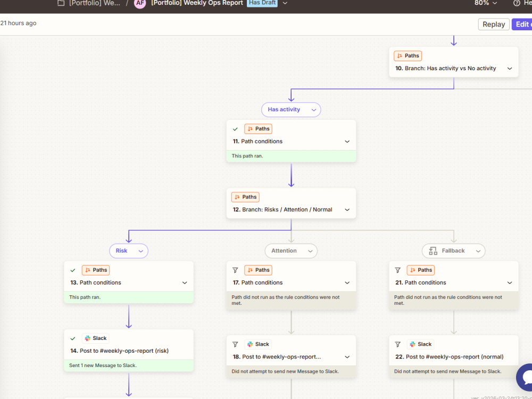Image resolution: width=532 pixels, height=399 pixels.
Task: Click the AF avatar badge
Action: pos(140,3)
